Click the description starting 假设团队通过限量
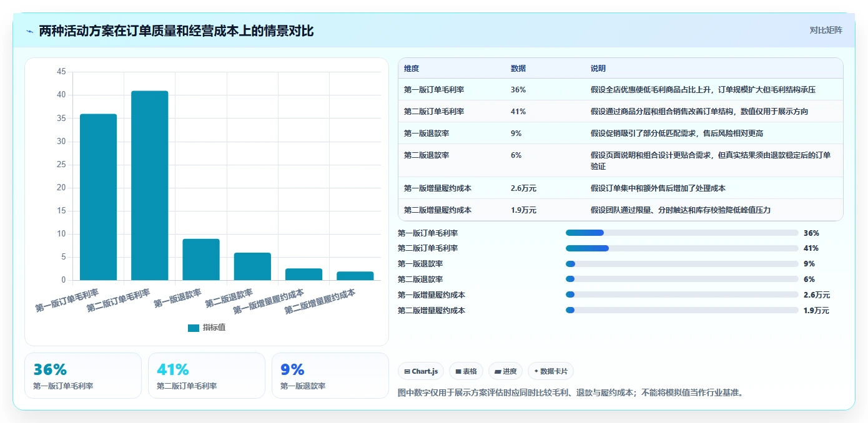868x423 pixels. point(681,210)
